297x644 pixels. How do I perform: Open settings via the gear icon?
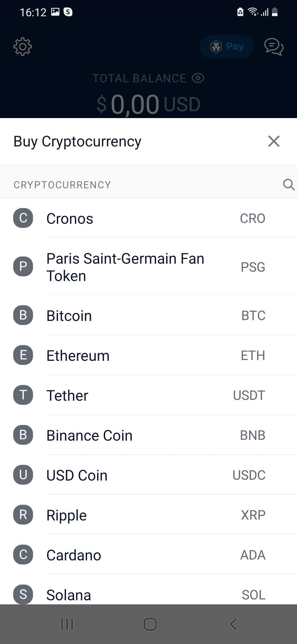tap(23, 47)
